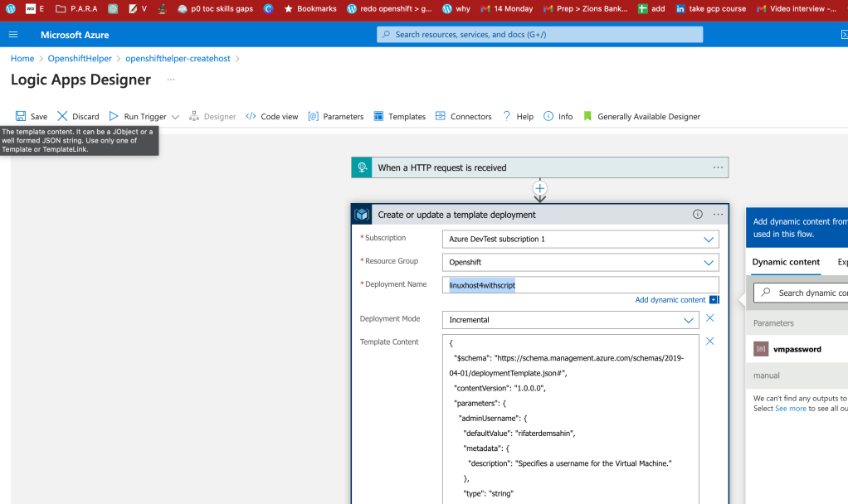Open the Templates gallery
848x504 pixels.
click(x=400, y=116)
